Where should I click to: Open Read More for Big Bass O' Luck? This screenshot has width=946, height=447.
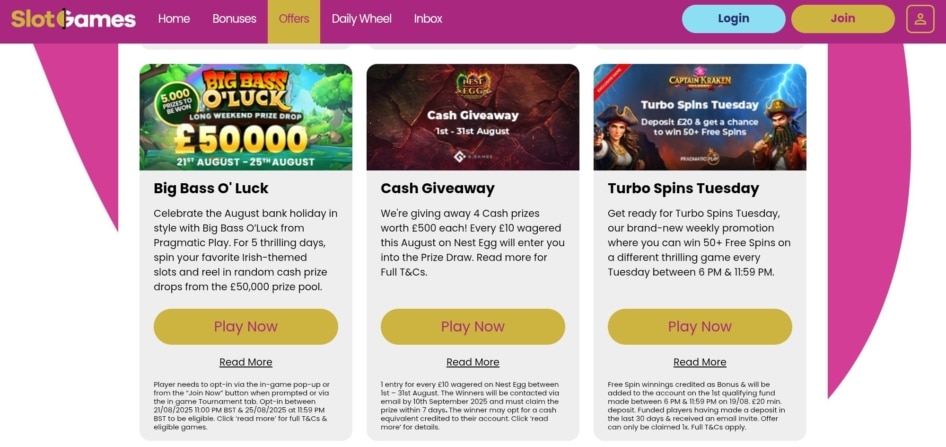coord(246,362)
